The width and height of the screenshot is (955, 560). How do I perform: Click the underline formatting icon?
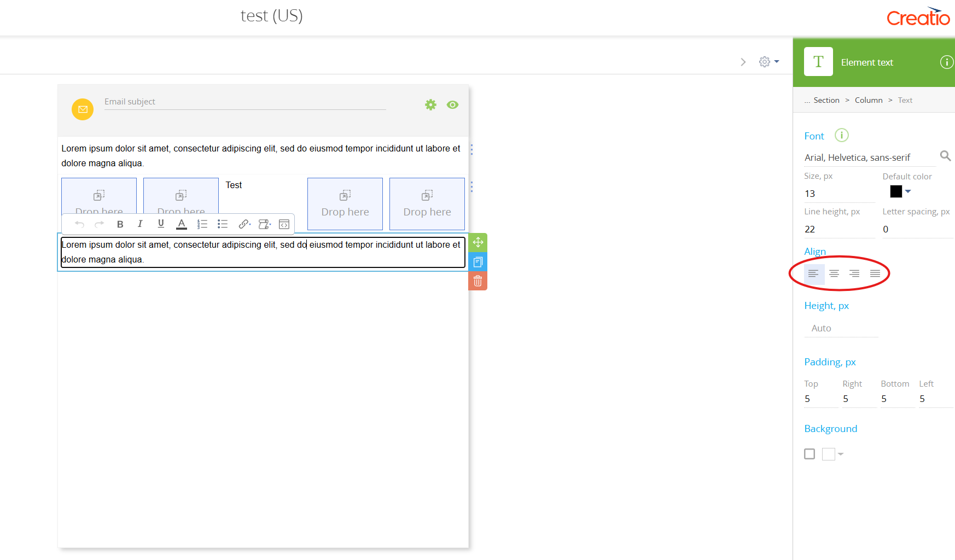pyautogui.click(x=161, y=224)
